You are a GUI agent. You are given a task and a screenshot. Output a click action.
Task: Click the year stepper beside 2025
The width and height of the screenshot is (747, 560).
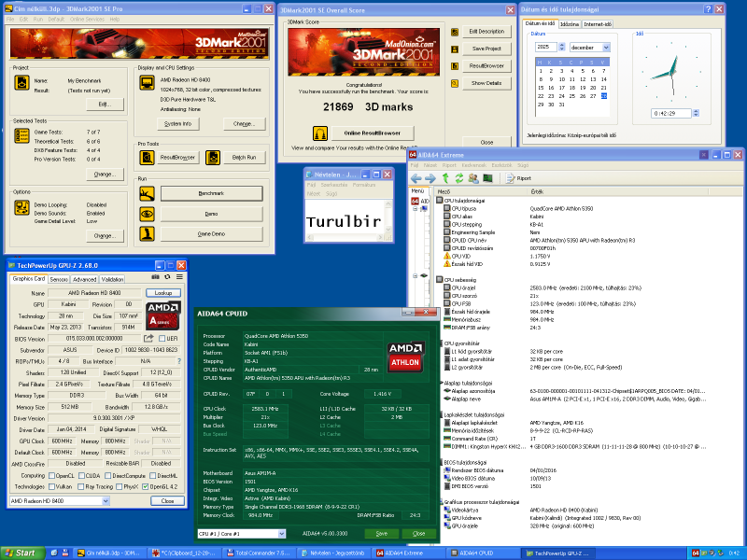pos(562,47)
